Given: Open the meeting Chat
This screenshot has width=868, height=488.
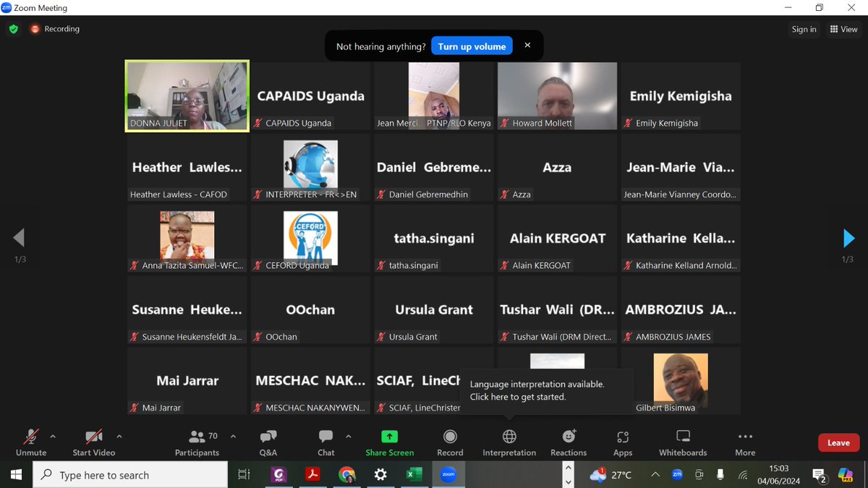Looking at the screenshot, I should [x=325, y=441].
